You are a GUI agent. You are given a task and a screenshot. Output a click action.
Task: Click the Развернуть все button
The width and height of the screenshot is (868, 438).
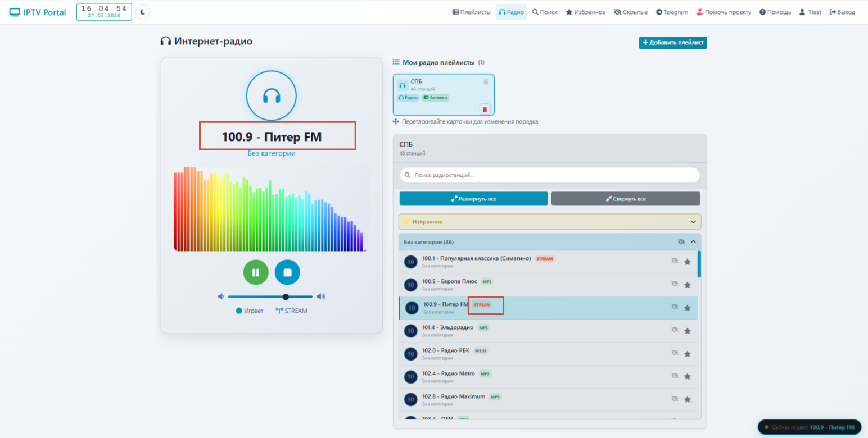[473, 199]
